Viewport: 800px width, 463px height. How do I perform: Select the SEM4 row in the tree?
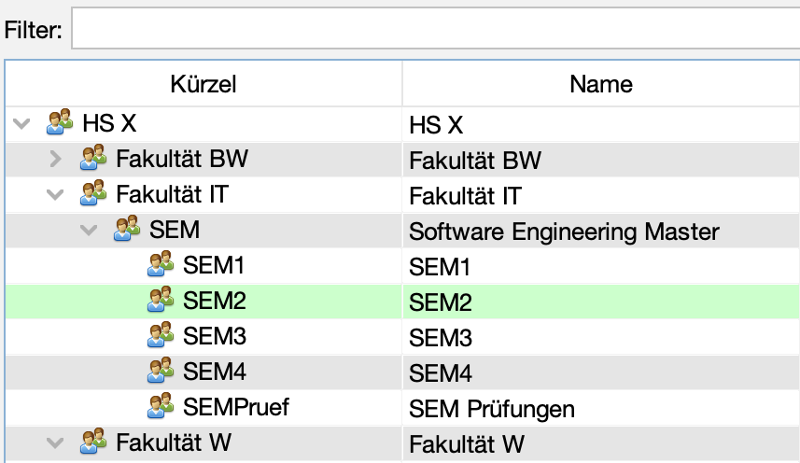(214, 371)
